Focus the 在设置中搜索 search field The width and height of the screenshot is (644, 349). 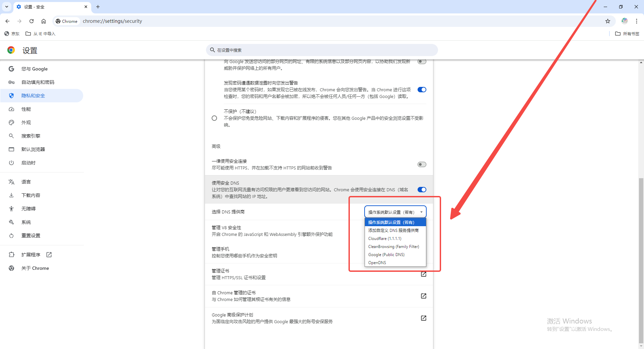tap(322, 50)
